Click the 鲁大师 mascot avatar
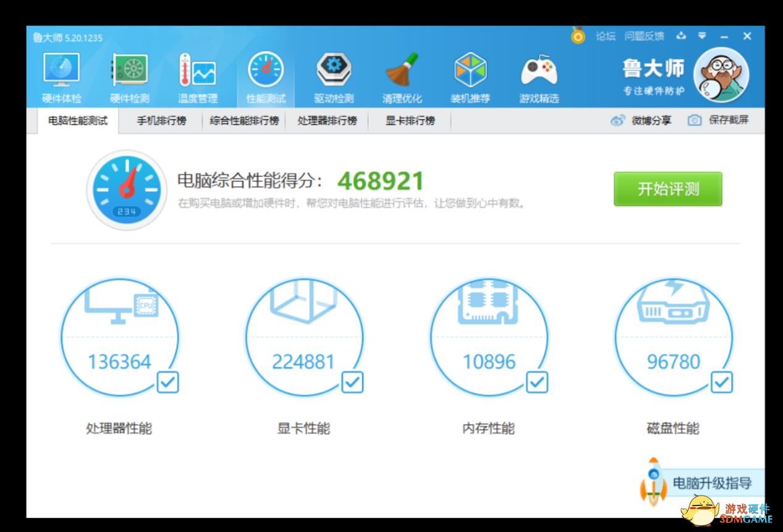The height and width of the screenshot is (532, 783). (x=721, y=75)
